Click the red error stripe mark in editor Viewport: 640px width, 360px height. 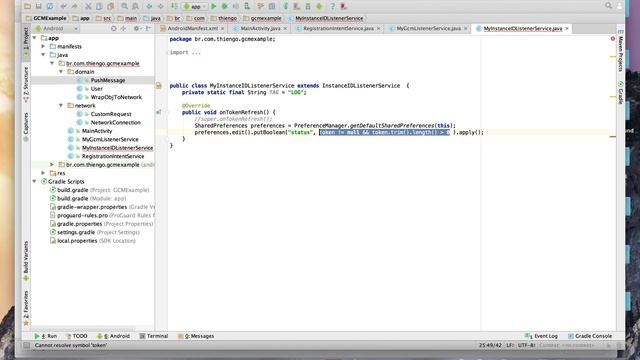click(613, 137)
